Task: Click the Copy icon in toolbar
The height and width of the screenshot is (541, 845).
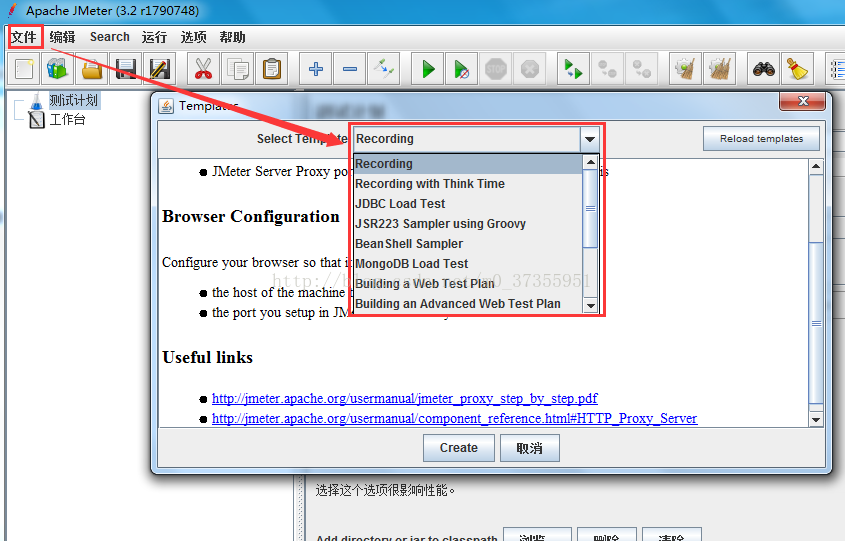Action: pos(238,69)
